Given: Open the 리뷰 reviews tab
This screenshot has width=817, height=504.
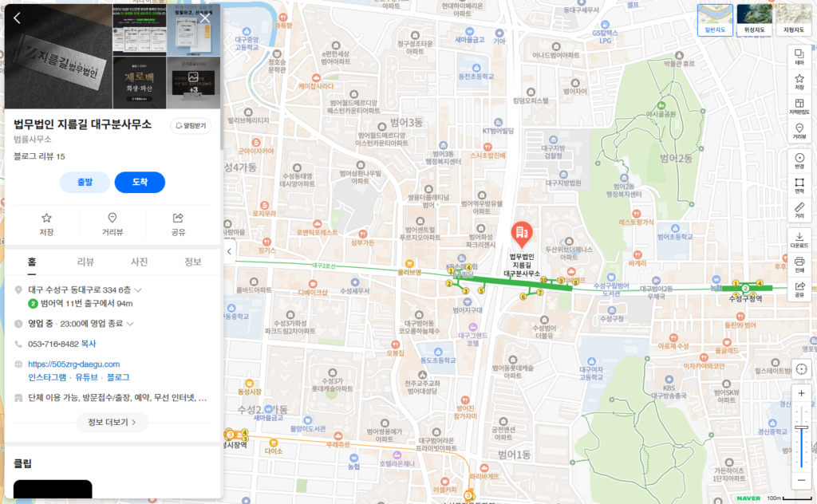Looking at the screenshot, I should 85,262.
